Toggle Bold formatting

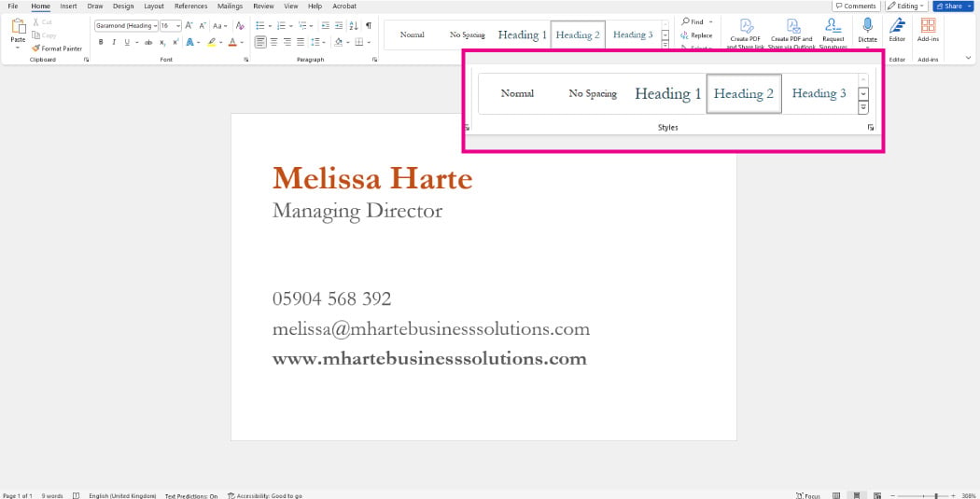click(101, 43)
